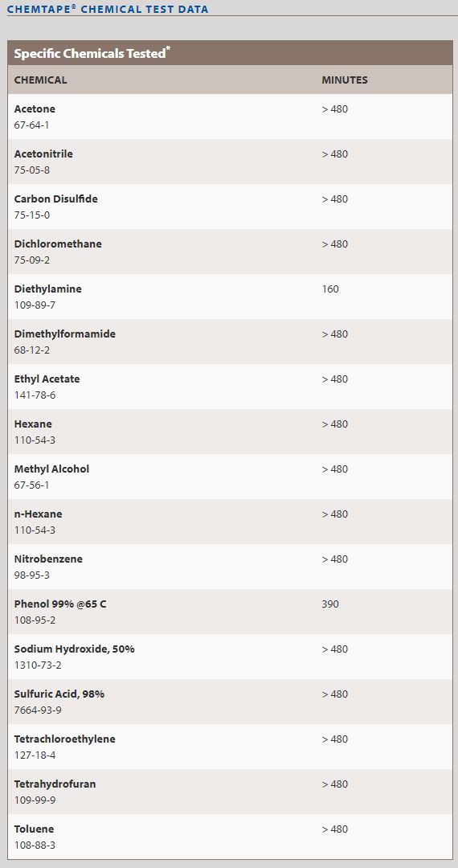Click the Nitrobenzene chemical name
Screen dimensions: 458x868
pyautogui.click(x=48, y=559)
